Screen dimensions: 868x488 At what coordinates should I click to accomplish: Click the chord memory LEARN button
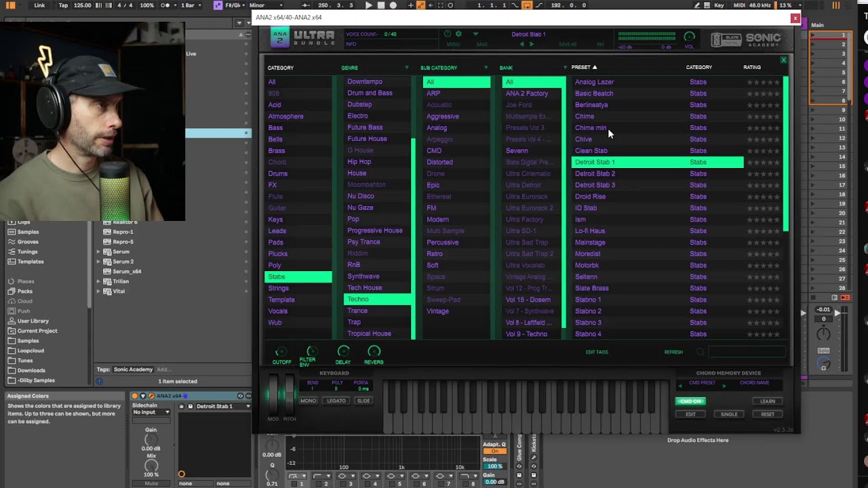768,401
